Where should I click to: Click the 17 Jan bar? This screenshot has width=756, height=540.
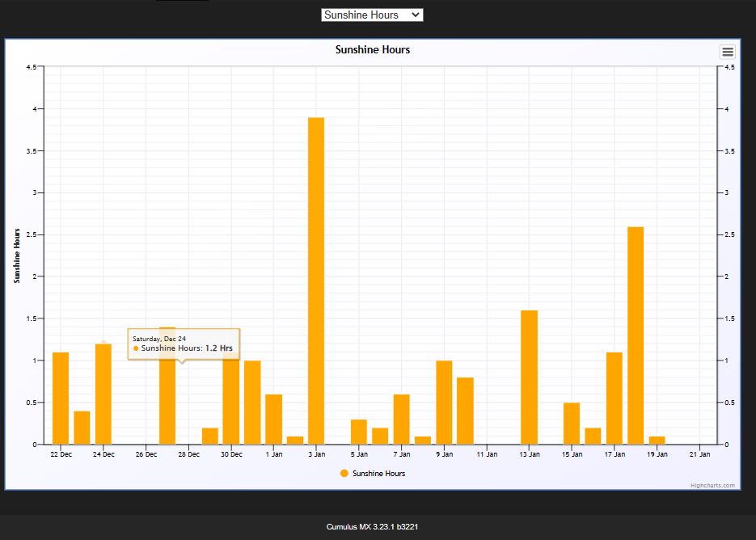(x=615, y=398)
